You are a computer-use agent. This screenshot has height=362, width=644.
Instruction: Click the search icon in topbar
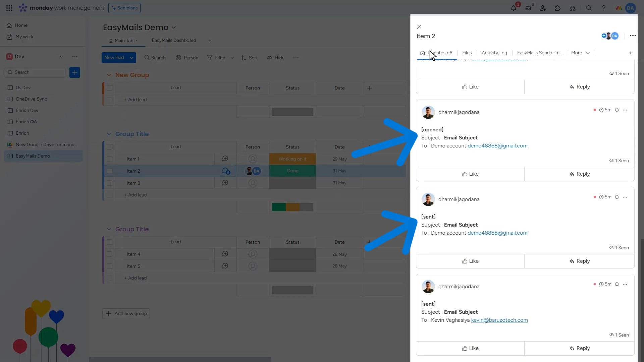(x=588, y=8)
